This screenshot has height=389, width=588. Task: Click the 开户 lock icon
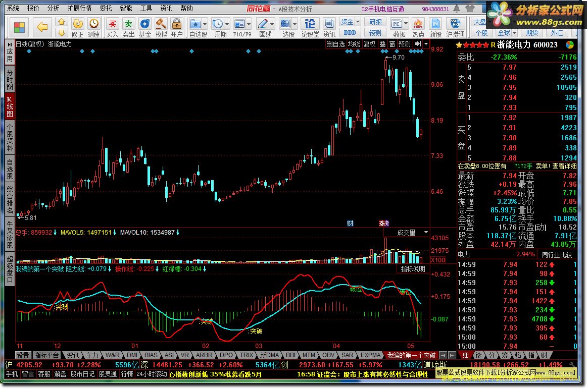(x=176, y=24)
